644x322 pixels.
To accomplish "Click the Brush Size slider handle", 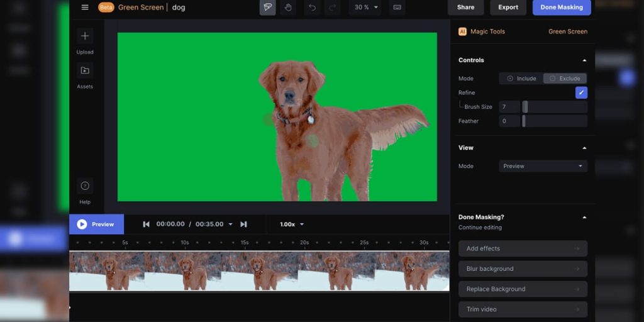I will click(525, 107).
